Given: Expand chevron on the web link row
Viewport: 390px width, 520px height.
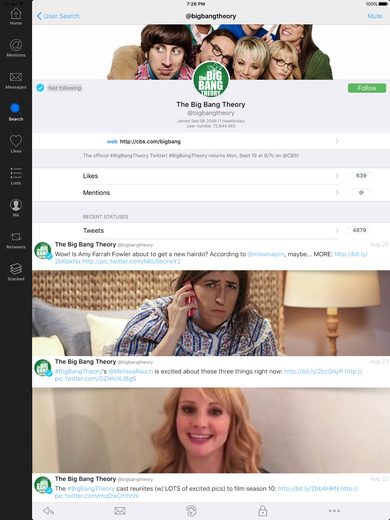Looking at the screenshot, I should point(337,141).
